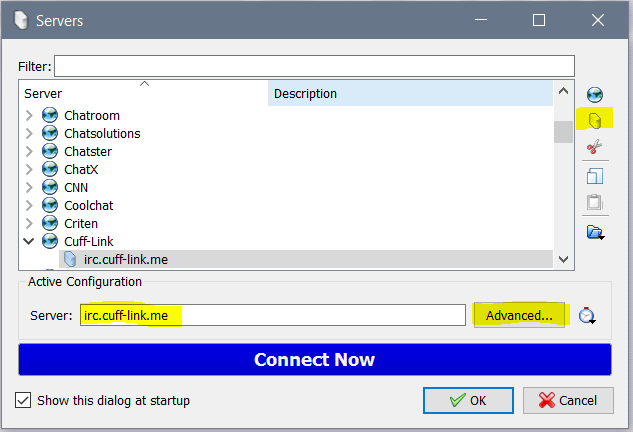Viewport: 633px width, 432px height.
Task: Click the server list scrollbar thumb
Action: 563,132
